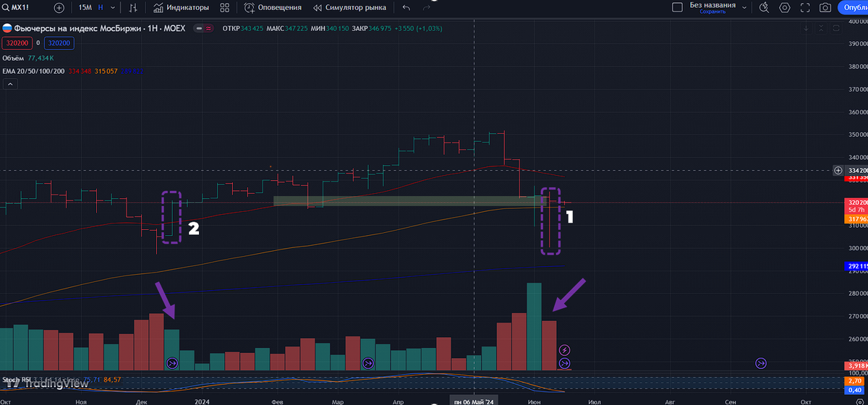Toggle the symbol status pill switch
868x405 pixels.
201,28
